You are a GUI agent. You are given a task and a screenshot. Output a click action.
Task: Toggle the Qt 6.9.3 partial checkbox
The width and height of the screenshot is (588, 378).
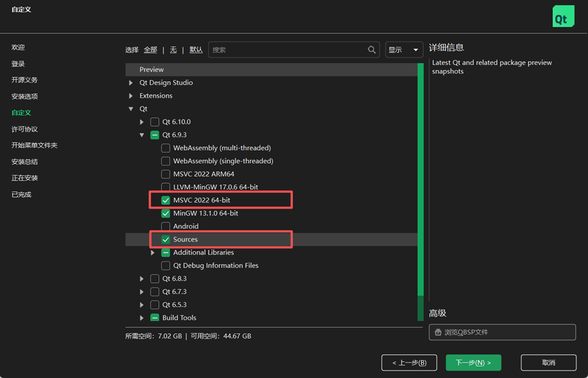155,135
